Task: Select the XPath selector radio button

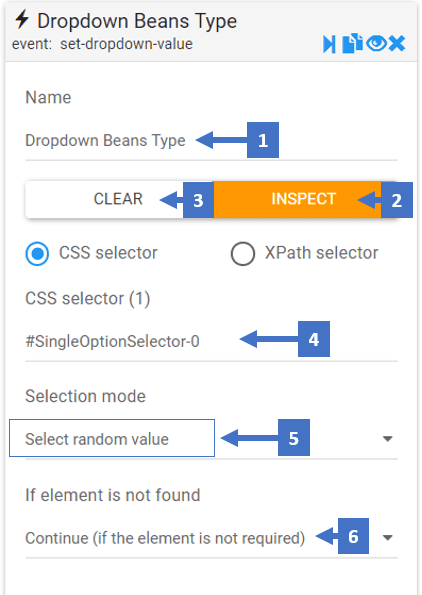Action: tap(242, 253)
